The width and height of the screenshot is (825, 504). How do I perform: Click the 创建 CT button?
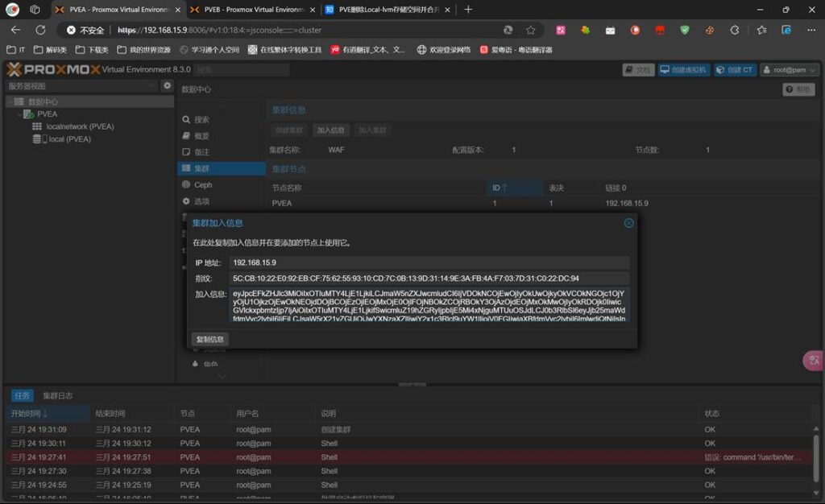click(735, 70)
